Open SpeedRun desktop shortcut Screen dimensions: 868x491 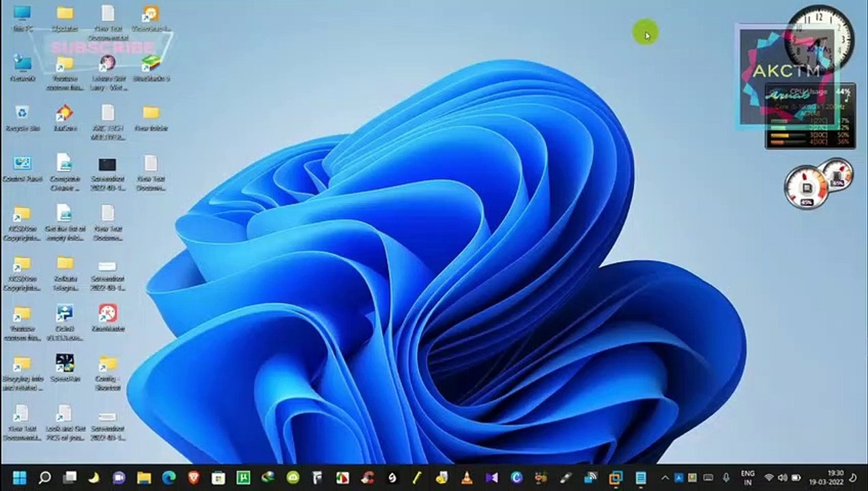pos(65,368)
